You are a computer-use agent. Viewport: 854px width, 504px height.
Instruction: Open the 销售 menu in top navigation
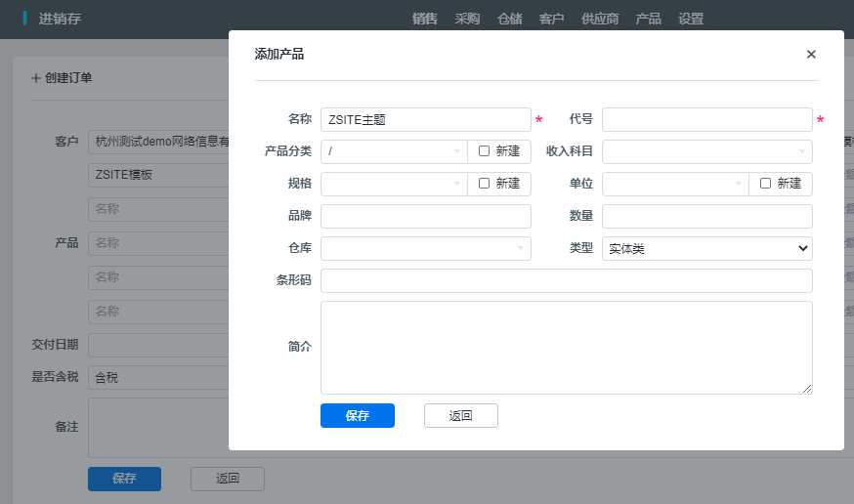click(x=425, y=19)
